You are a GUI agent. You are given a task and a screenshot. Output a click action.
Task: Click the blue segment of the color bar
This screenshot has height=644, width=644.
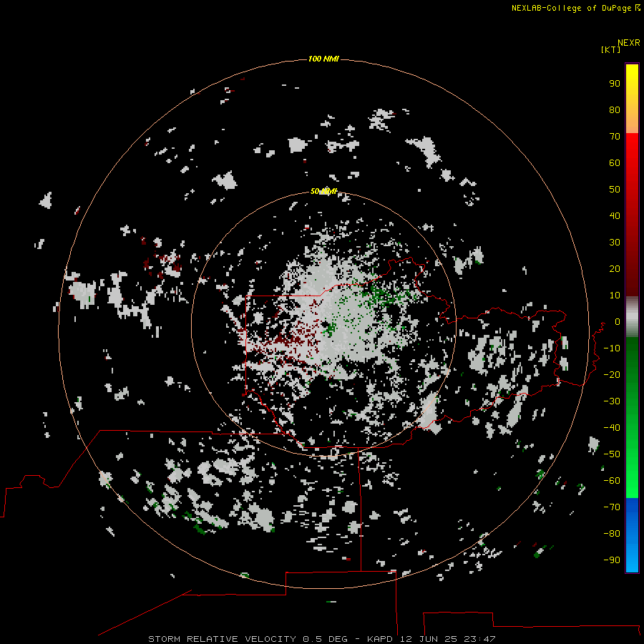coord(632,535)
